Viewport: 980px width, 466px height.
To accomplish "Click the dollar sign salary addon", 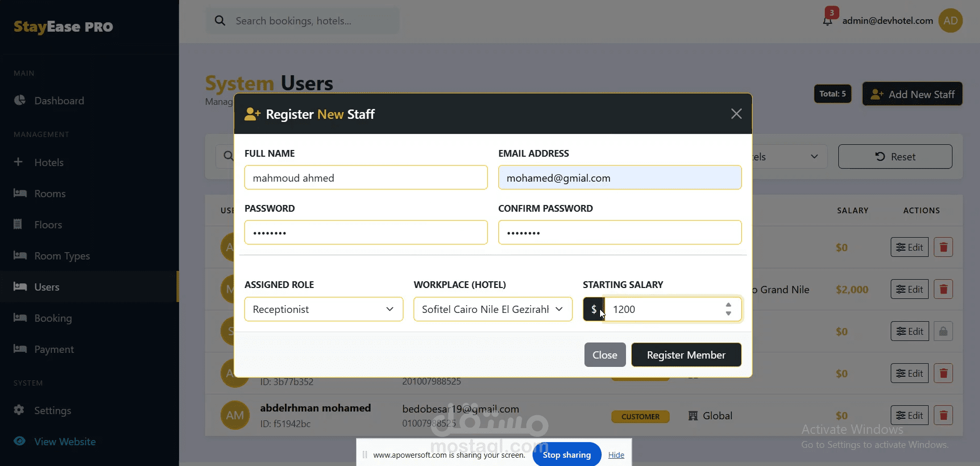I will coord(593,309).
